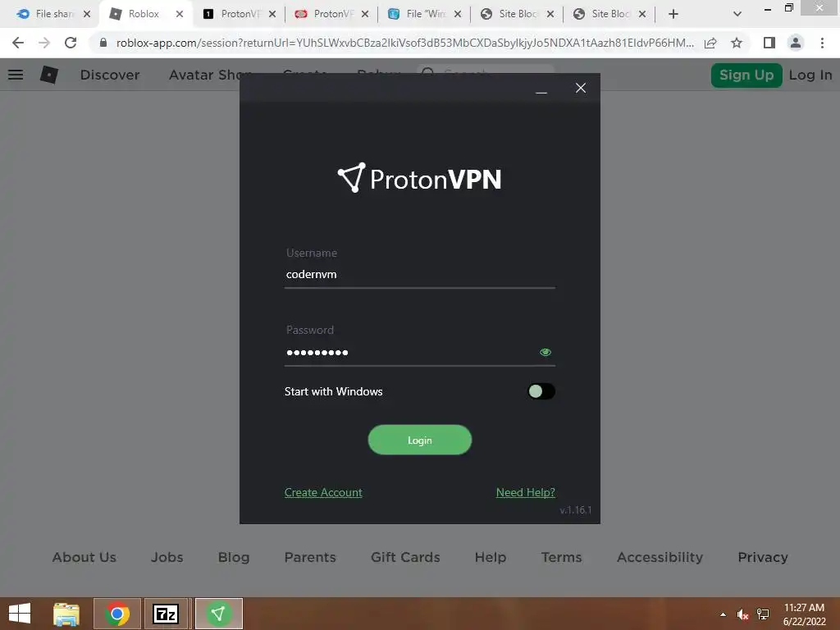840x630 pixels.
Task: Share this page via the share icon
Action: point(710,43)
